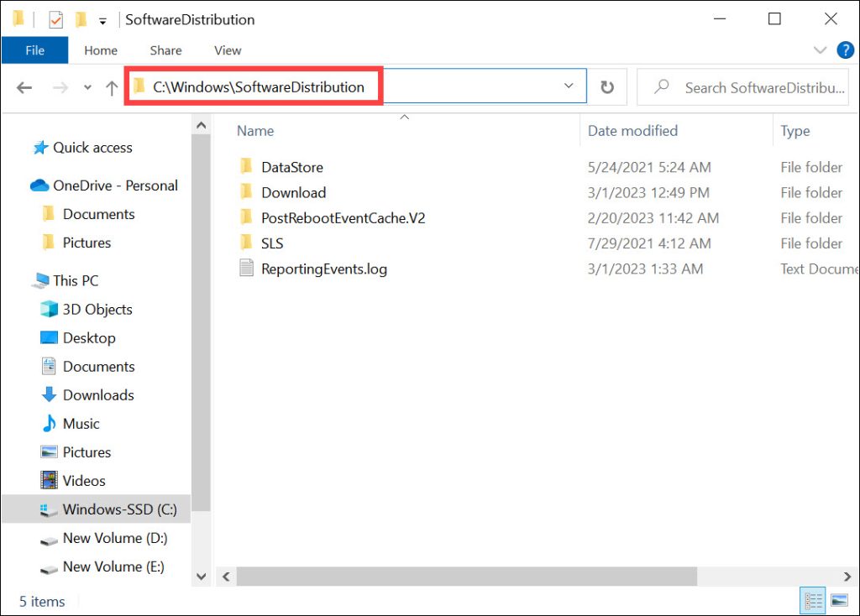This screenshot has height=616, width=860.
Task: Click the ReportingEvents.log file name
Action: click(324, 269)
